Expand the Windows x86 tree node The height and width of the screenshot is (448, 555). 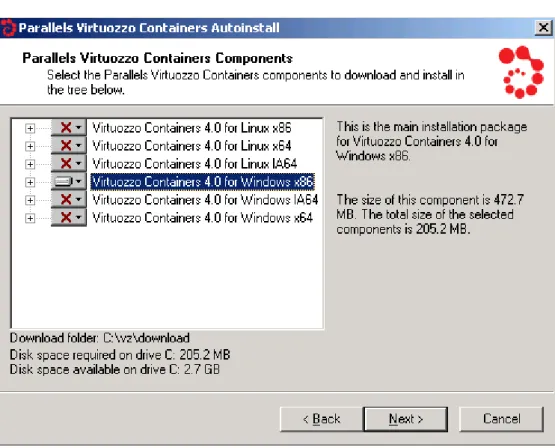pyautogui.click(x=30, y=182)
